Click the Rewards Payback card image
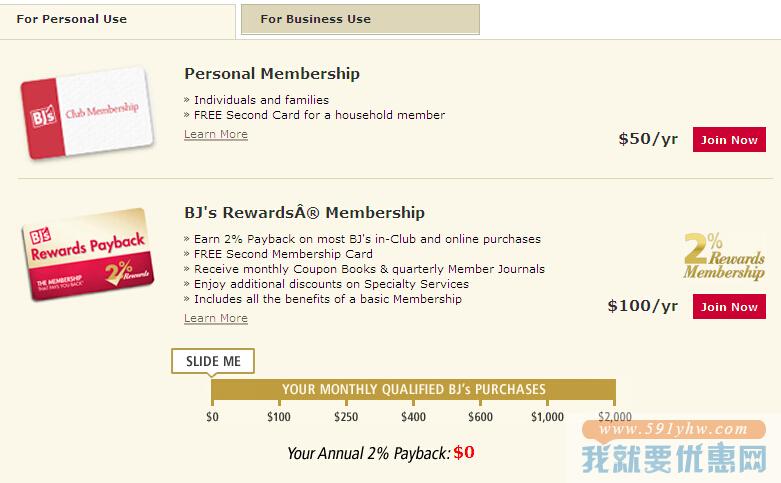Viewport: 781px width, 483px height. pyautogui.click(x=88, y=254)
